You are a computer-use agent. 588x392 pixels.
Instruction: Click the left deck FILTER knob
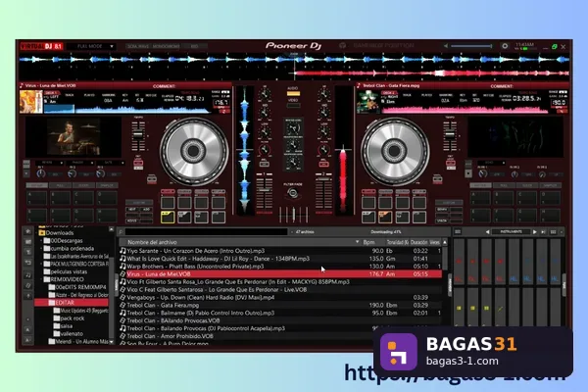coord(265,150)
